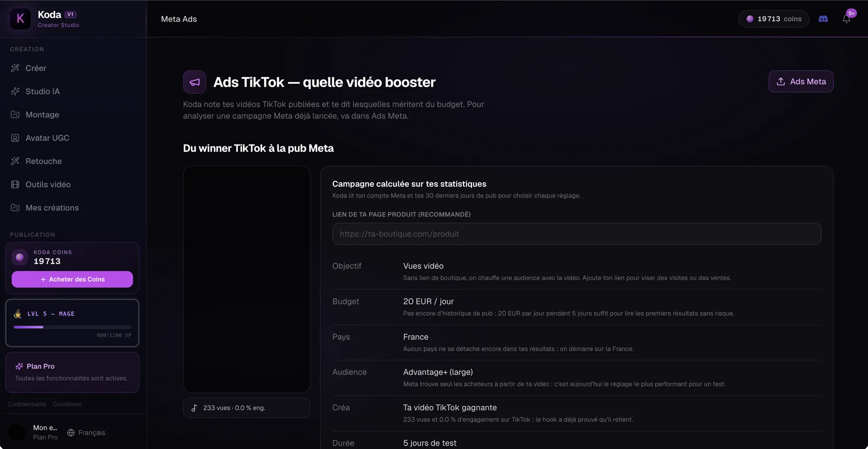Change language from Français
Image resolution: width=868 pixels, height=449 pixels.
point(86,433)
